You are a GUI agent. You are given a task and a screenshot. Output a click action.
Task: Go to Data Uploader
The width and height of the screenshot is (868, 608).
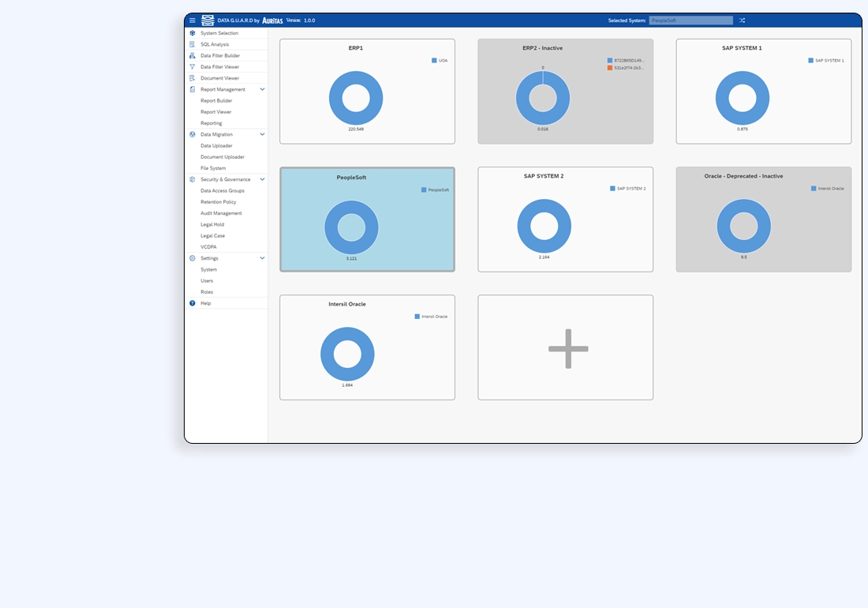[216, 145]
